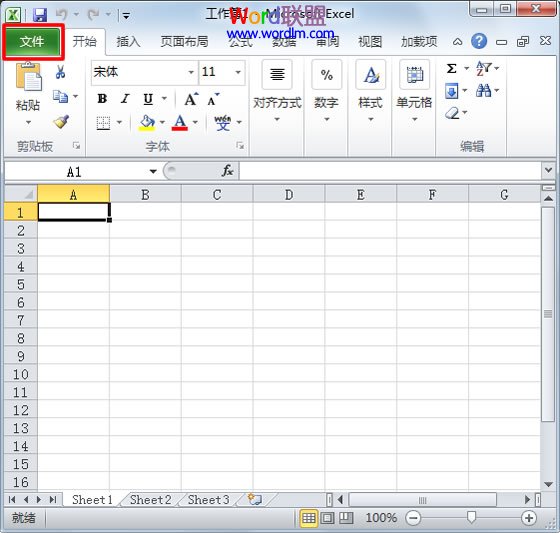Image resolution: width=560 pixels, height=533 pixels.
Task: Click the AutoSum sigma icon
Action: (451, 68)
